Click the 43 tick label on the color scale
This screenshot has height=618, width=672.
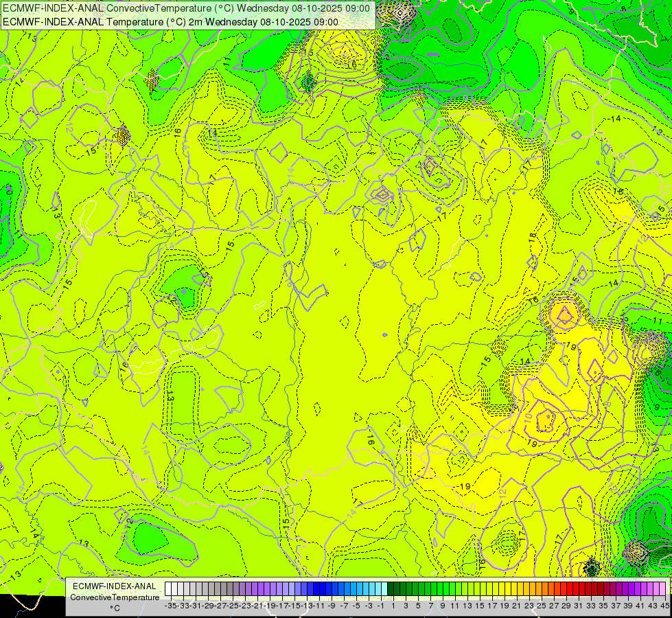coord(653,606)
